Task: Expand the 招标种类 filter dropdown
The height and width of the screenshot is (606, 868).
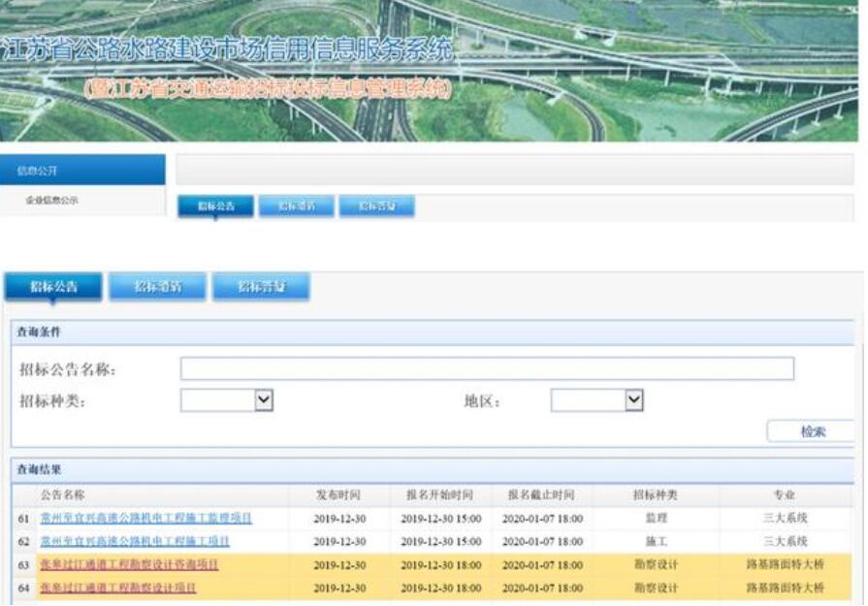Action: click(227, 400)
